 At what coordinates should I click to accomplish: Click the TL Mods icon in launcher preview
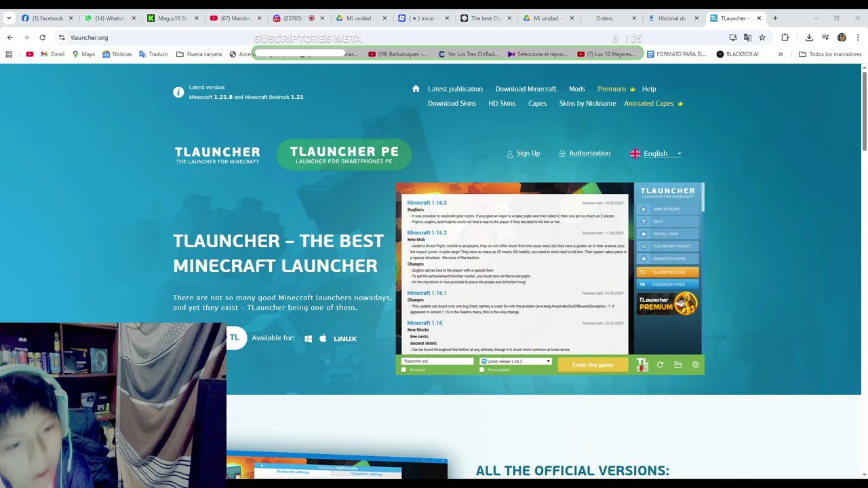[x=642, y=365]
